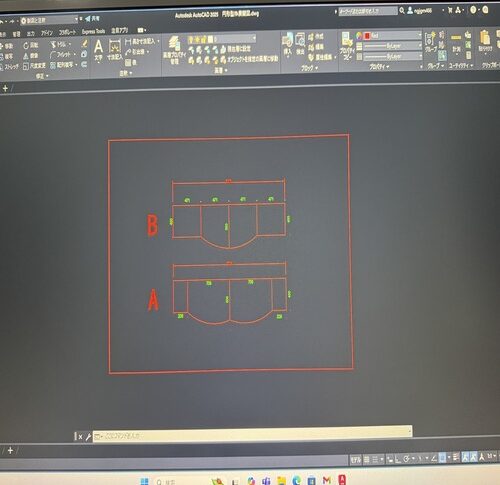Toggle snap mode in status bar
The height and width of the screenshot is (485, 500).
pyautogui.click(x=375, y=460)
